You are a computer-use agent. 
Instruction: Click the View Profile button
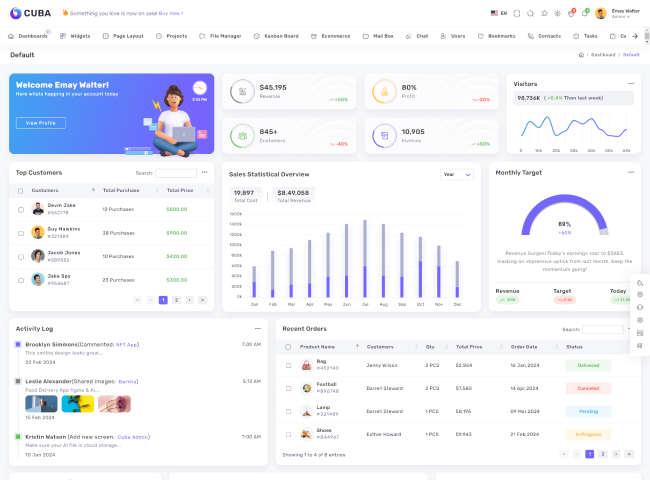click(40, 123)
